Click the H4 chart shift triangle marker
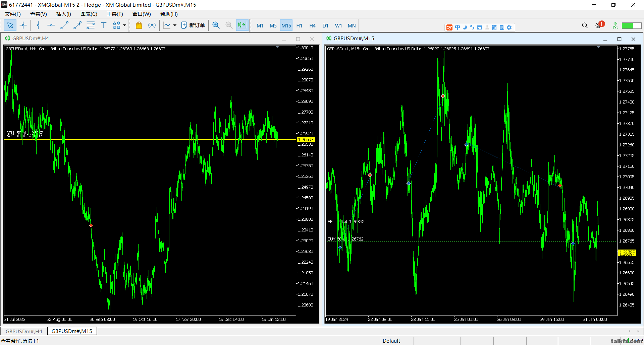The width and height of the screenshot is (644, 345). (x=277, y=47)
